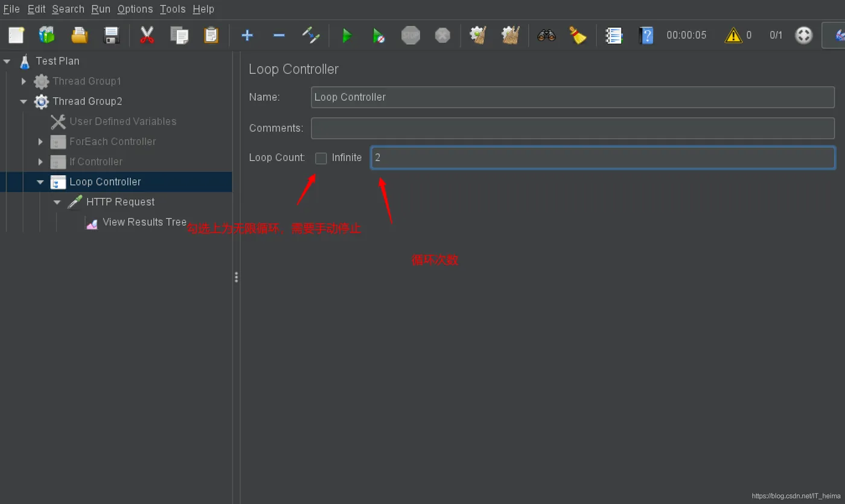Select the Loop Controller tree item
845x504 pixels.
tap(105, 182)
